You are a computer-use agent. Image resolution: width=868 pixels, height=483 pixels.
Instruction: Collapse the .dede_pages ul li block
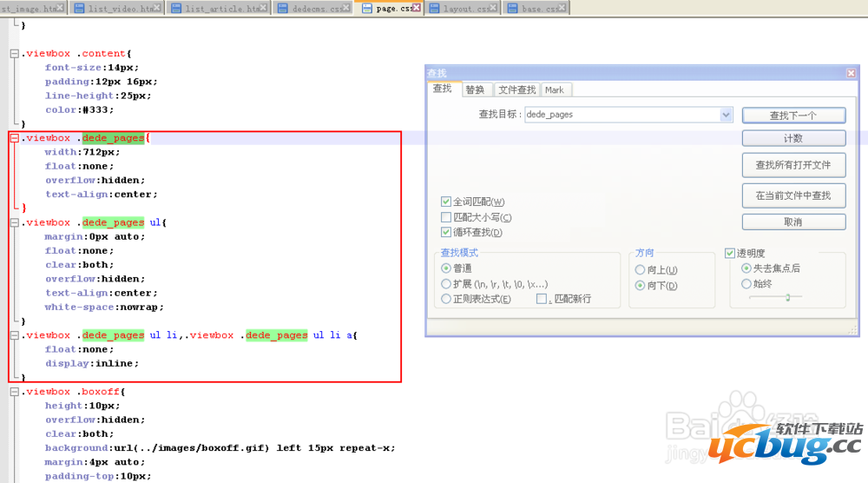click(x=14, y=335)
